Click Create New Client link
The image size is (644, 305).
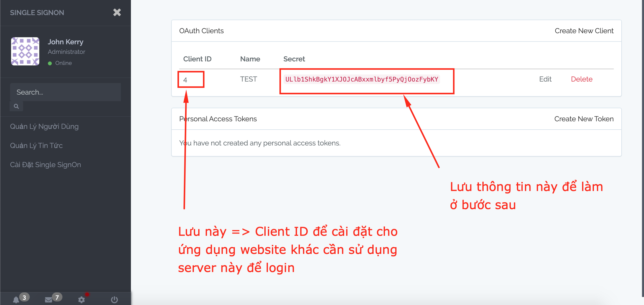584,31
